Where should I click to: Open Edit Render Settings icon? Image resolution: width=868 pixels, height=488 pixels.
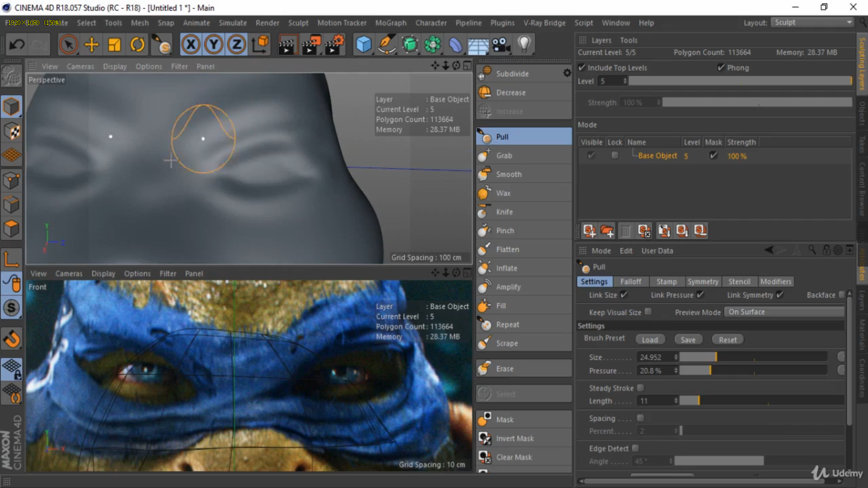point(334,44)
